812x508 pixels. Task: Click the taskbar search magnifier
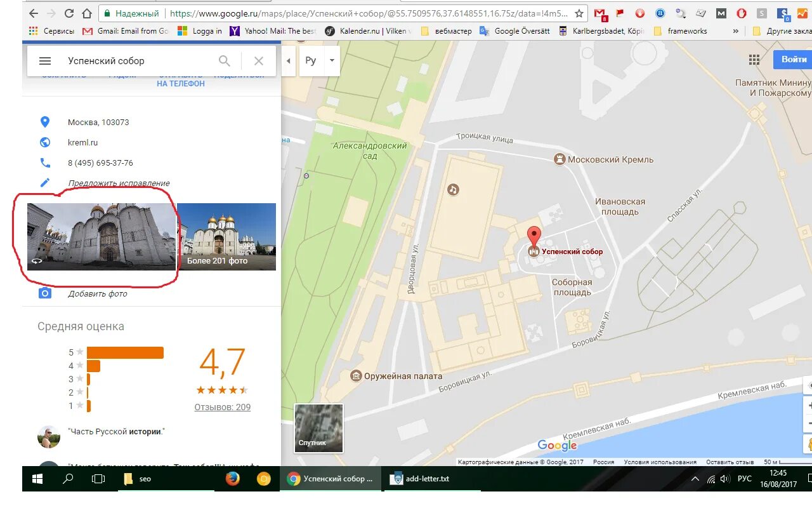68,479
